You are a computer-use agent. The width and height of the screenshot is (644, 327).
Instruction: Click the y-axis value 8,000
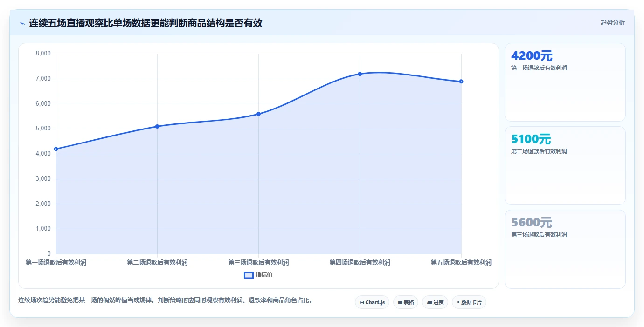tap(43, 54)
